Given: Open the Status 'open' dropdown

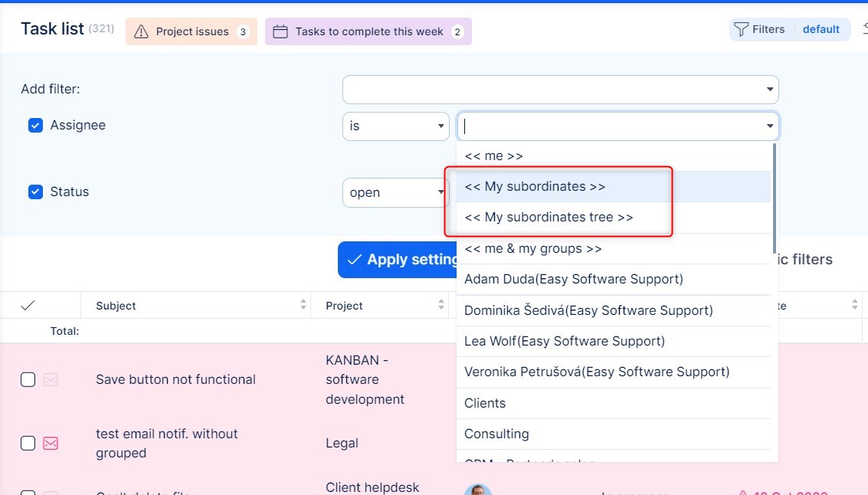Looking at the screenshot, I should click(x=394, y=192).
